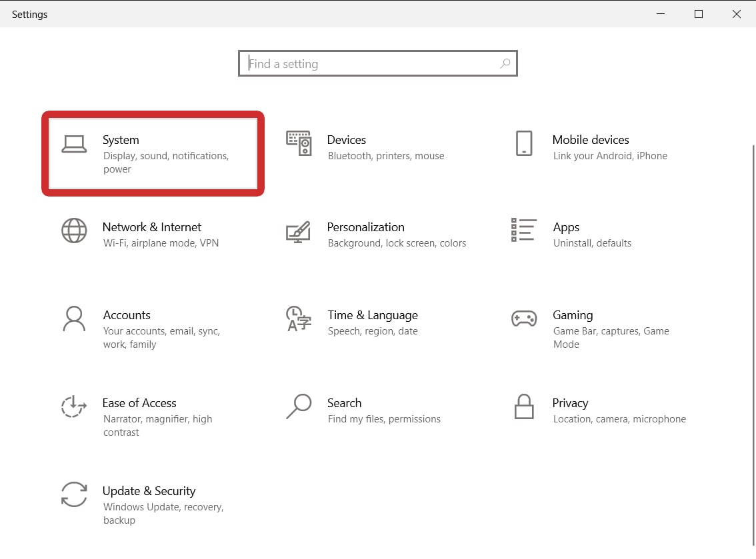The height and width of the screenshot is (559, 756).
Task: Click 'Display, sound, notifications, power' text
Action: coord(166,163)
